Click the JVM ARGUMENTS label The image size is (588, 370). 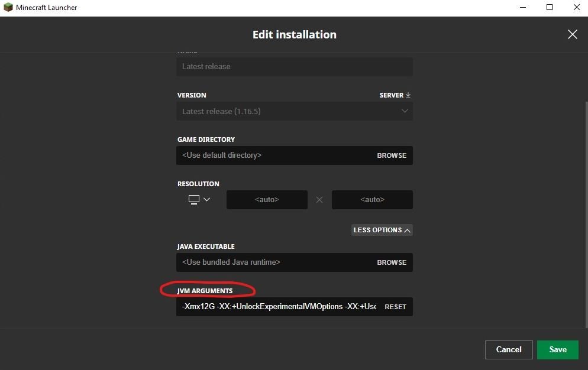point(205,291)
